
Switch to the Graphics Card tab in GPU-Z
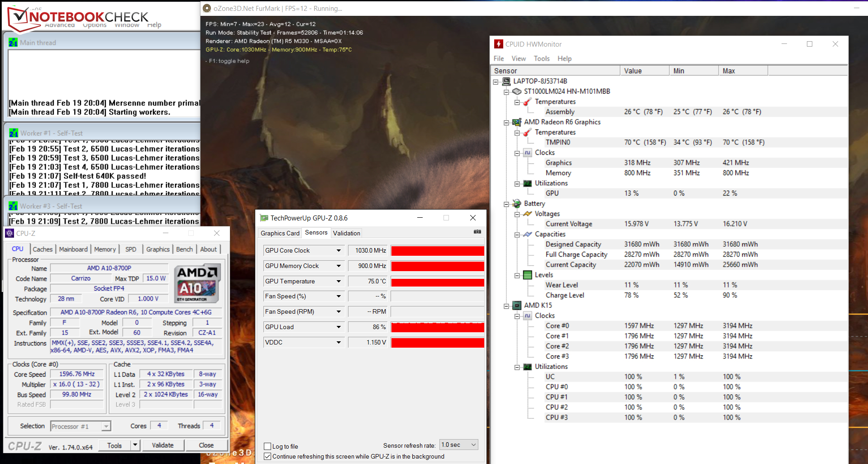pos(280,233)
